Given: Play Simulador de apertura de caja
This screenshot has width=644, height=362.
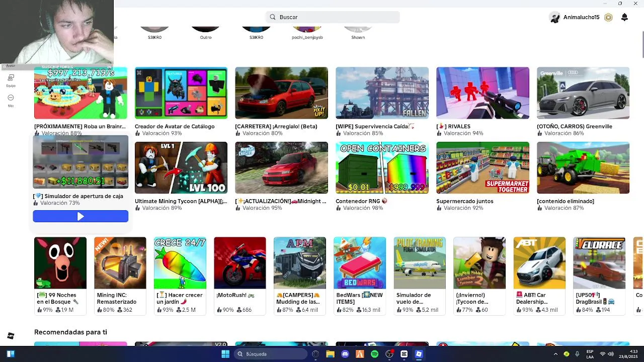Looking at the screenshot, I should (x=80, y=216).
